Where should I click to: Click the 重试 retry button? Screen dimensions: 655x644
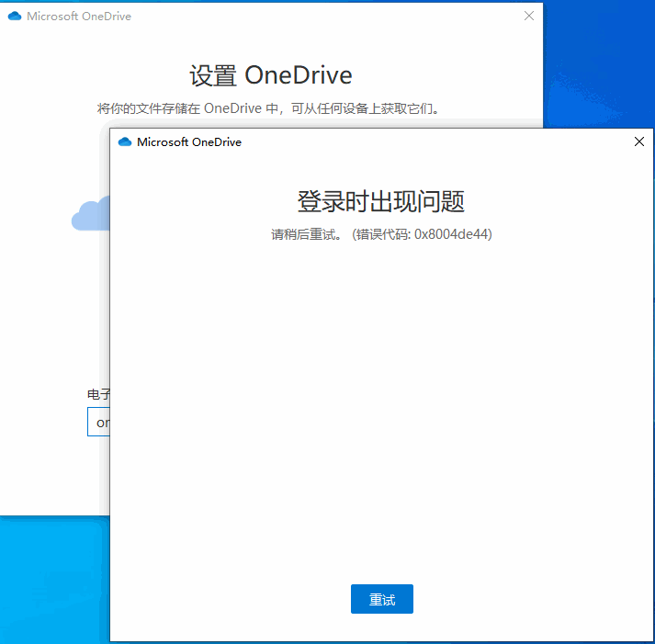coord(382,598)
